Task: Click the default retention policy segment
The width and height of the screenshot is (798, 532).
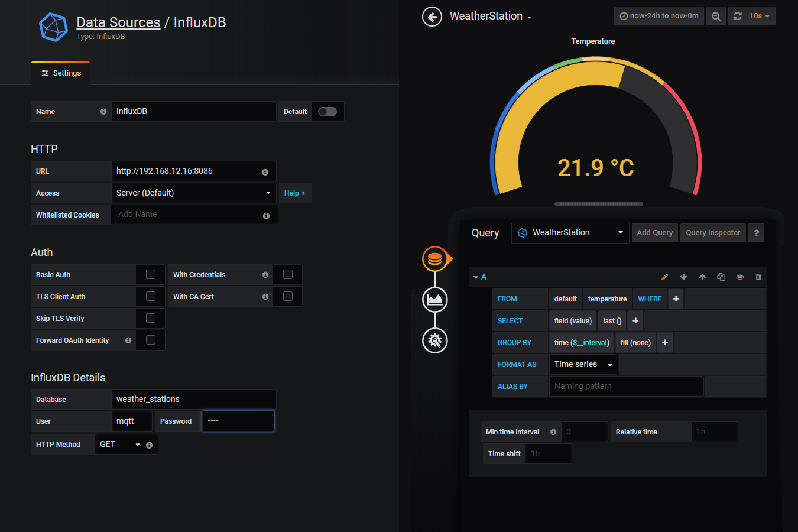Action: [566, 299]
